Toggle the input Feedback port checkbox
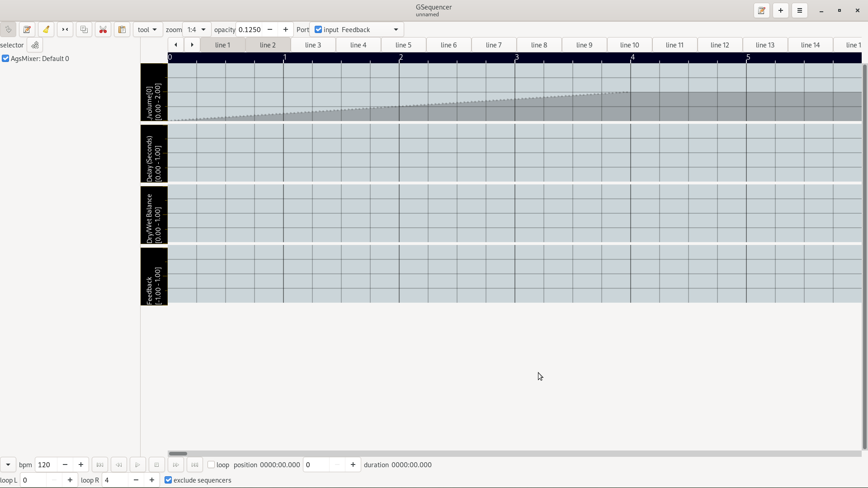Image resolution: width=868 pixels, height=488 pixels. coord(318,29)
